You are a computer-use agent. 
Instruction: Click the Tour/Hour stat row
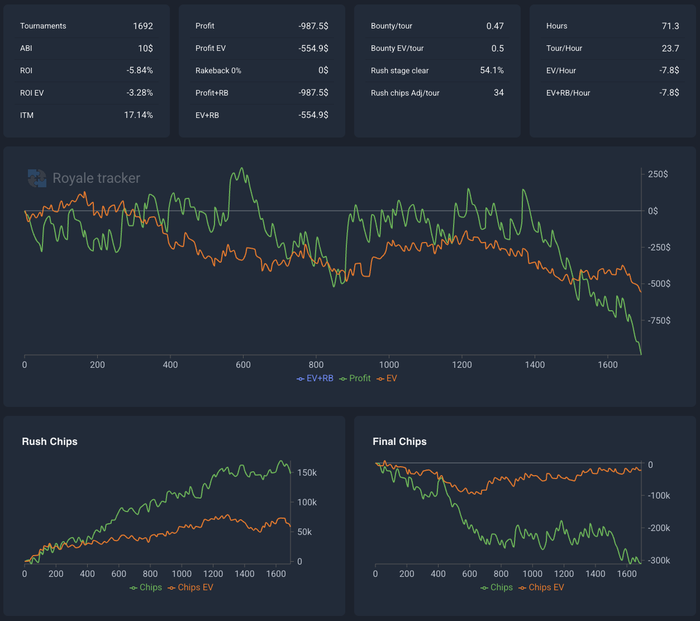tap(612, 48)
